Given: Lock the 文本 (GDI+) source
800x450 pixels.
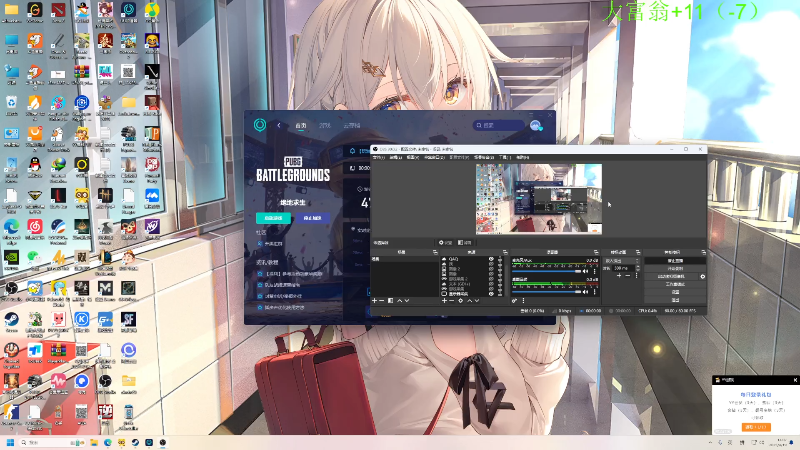Looking at the screenshot, I should (x=499, y=284).
